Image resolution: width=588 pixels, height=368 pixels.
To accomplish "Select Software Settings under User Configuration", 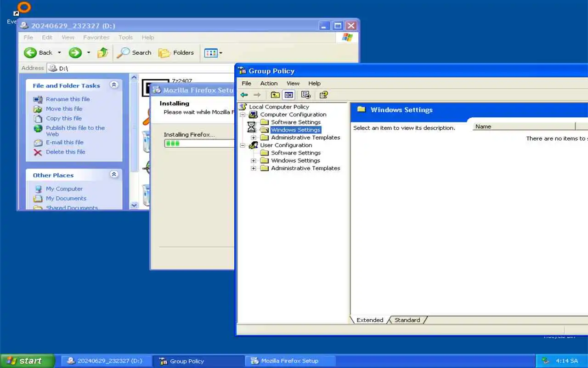I will tap(296, 153).
